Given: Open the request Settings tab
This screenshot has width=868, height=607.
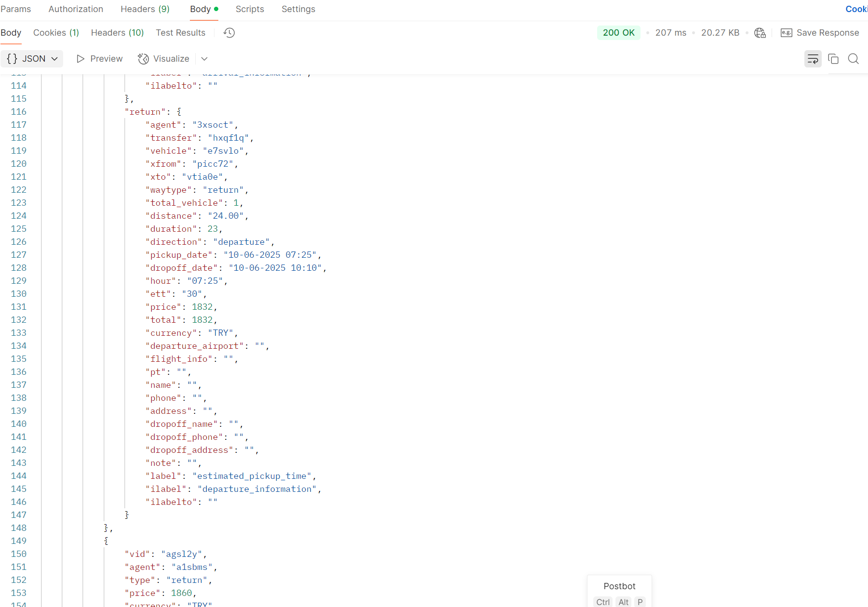Looking at the screenshot, I should [x=298, y=9].
